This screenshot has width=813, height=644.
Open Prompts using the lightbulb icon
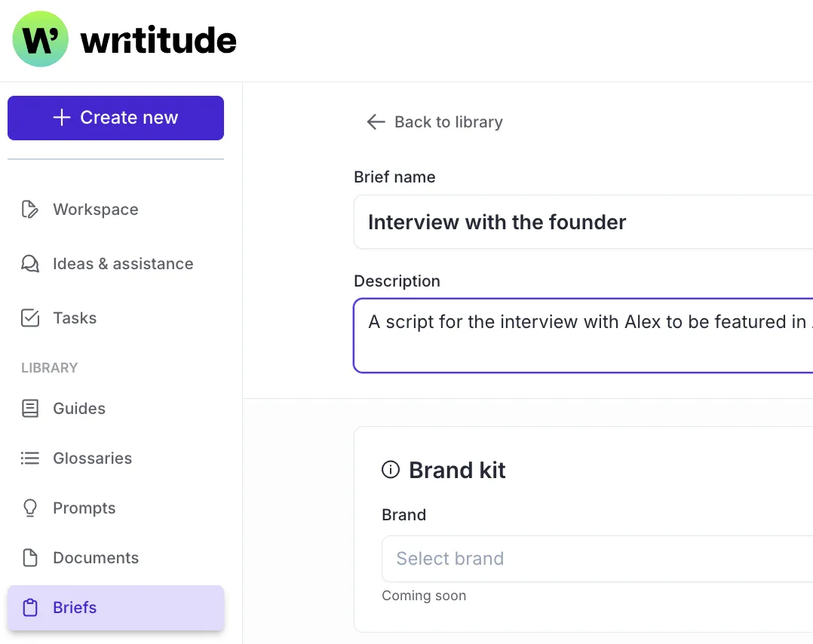pyautogui.click(x=29, y=508)
